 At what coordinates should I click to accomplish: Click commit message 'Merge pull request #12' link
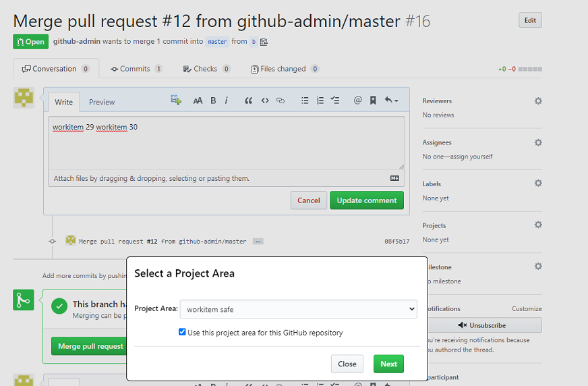(163, 242)
